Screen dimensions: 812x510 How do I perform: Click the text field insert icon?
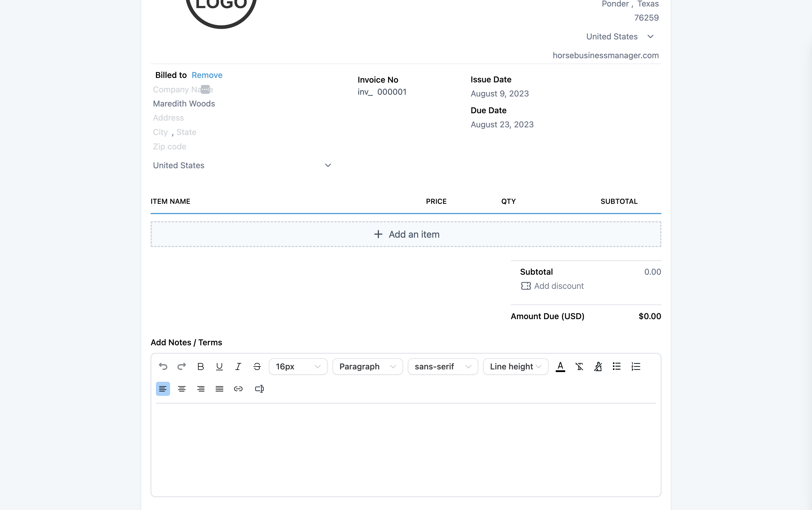click(x=259, y=389)
